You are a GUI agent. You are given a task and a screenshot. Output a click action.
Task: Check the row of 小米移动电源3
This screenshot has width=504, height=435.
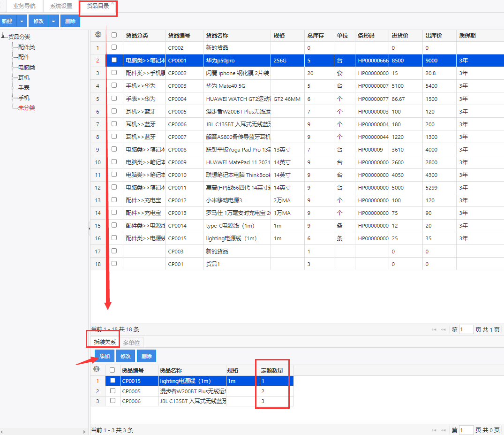(114, 200)
